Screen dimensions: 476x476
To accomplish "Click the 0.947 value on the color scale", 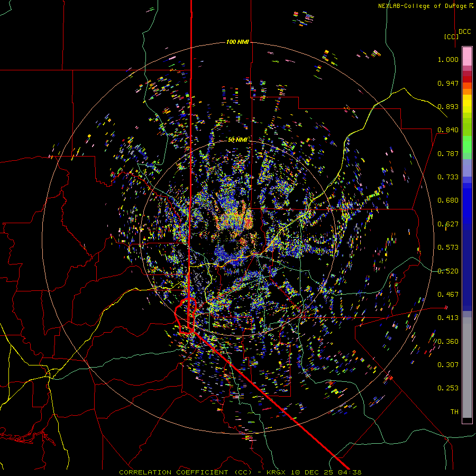I will [x=448, y=83].
